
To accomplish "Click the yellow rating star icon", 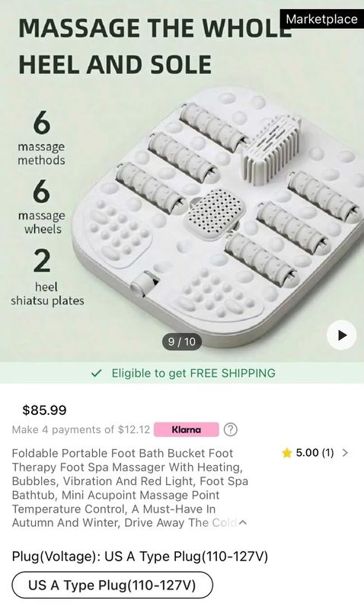I will [x=286, y=453].
